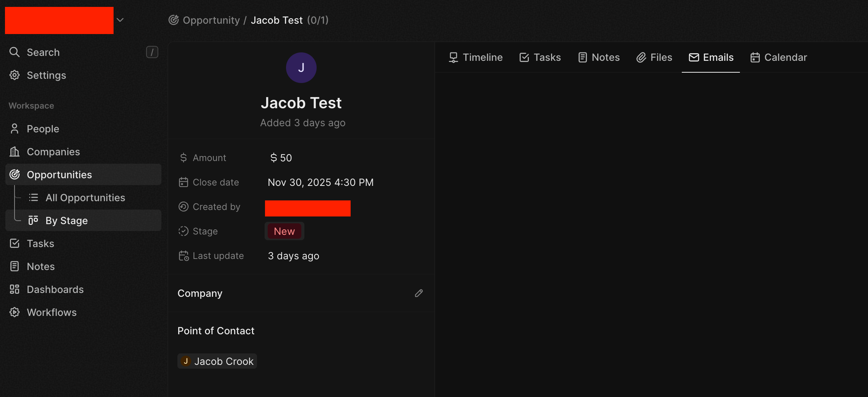Click the Company edit pencil icon
The image size is (868, 397).
(419, 293)
